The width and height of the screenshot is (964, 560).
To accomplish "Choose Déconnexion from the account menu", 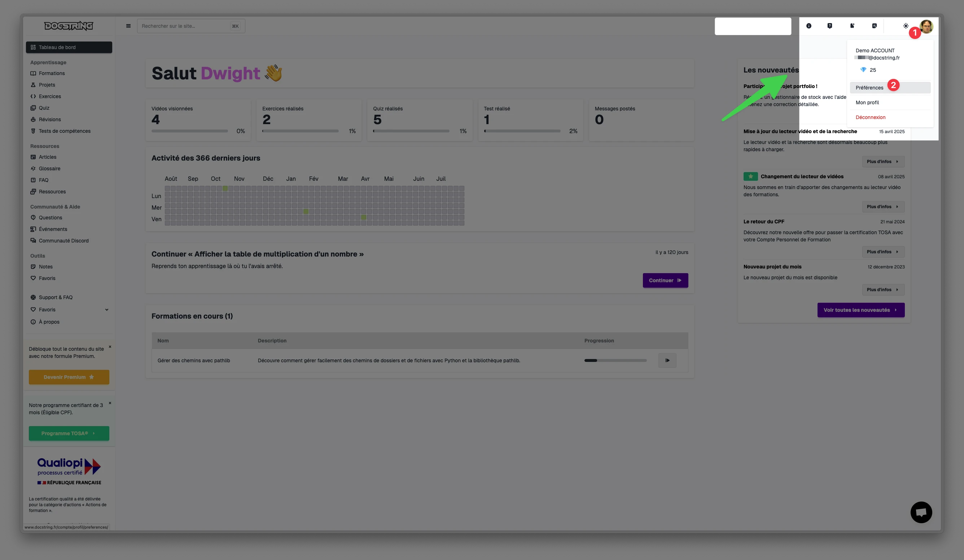I will 870,117.
